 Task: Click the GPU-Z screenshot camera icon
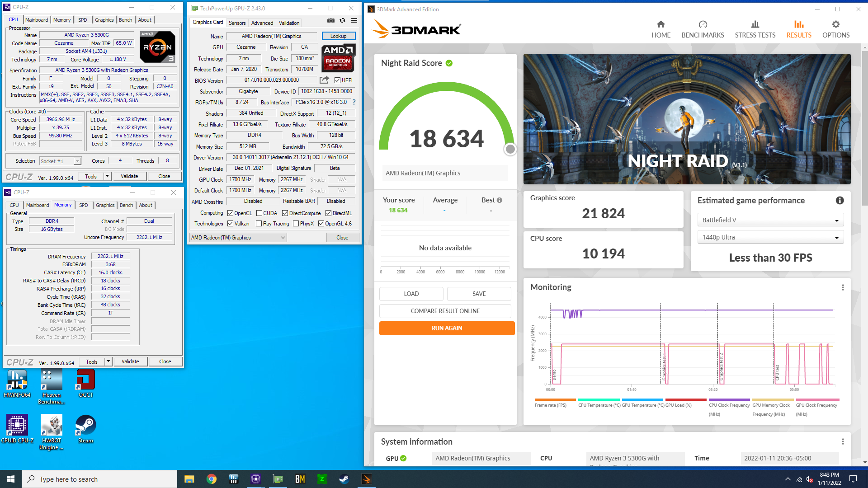(x=331, y=20)
